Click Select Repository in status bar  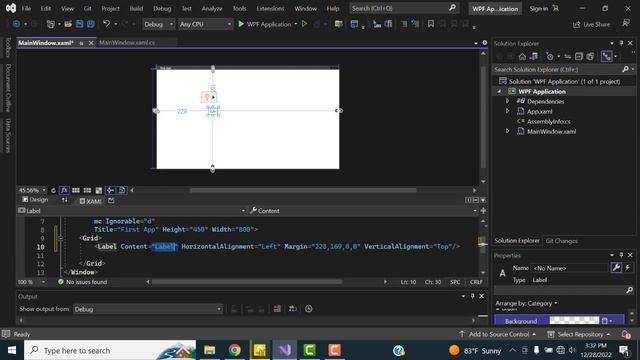point(579,334)
